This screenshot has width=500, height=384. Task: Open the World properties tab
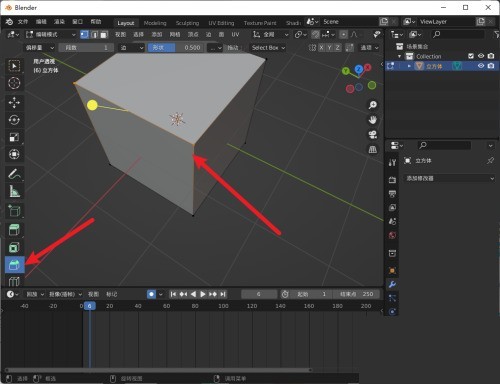point(392,235)
